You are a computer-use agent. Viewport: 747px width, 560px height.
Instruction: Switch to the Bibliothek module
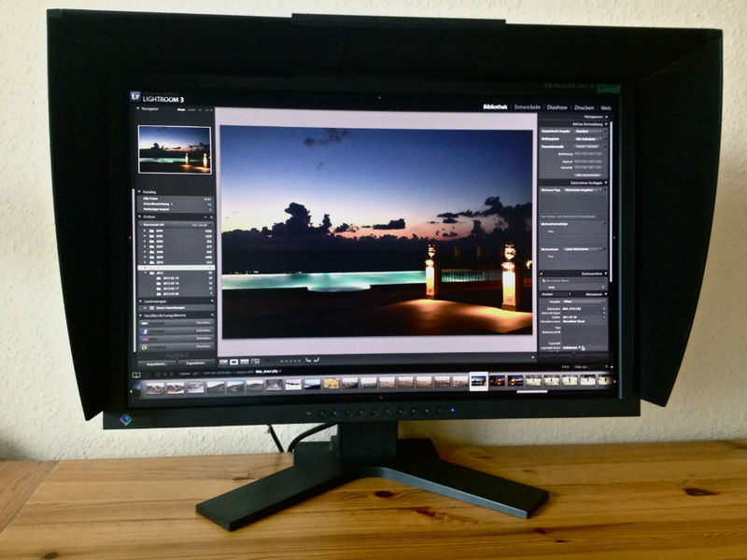(495, 107)
